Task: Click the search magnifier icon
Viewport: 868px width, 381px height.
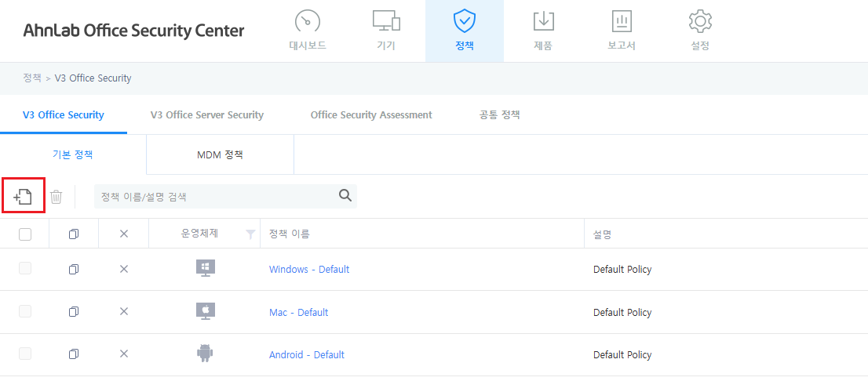Action: (x=345, y=196)
